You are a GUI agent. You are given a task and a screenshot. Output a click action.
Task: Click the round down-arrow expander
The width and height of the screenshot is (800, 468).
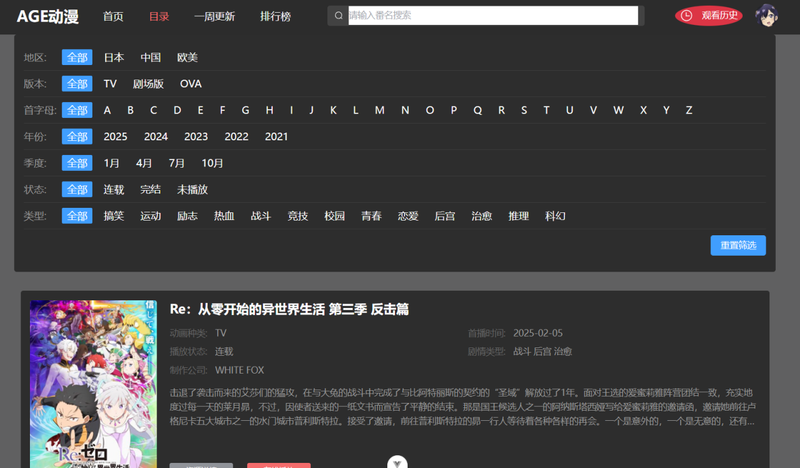[397, 462]
